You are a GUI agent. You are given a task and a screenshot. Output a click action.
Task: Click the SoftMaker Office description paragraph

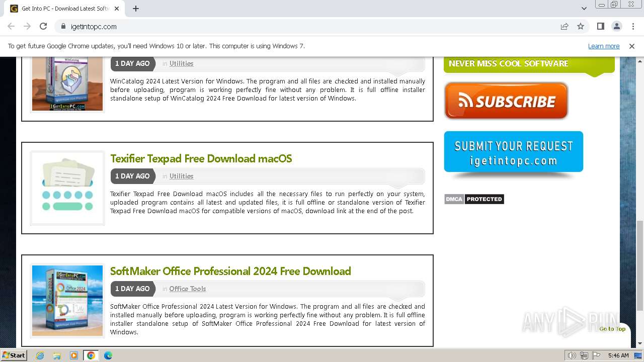click(268, 319)
